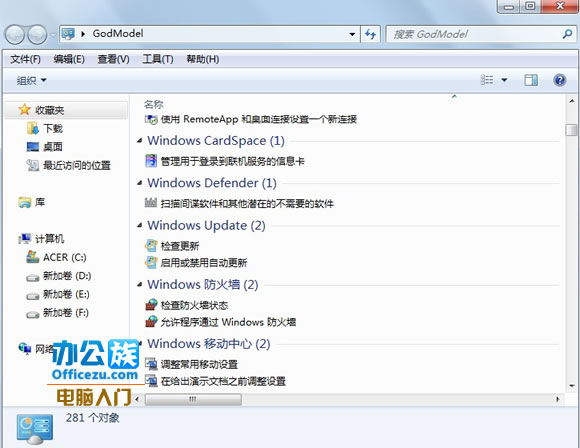Screen dimensions: 580x448
Task: Click the drive icon for 新加卷 (D:)
Action: coord(33,277)
